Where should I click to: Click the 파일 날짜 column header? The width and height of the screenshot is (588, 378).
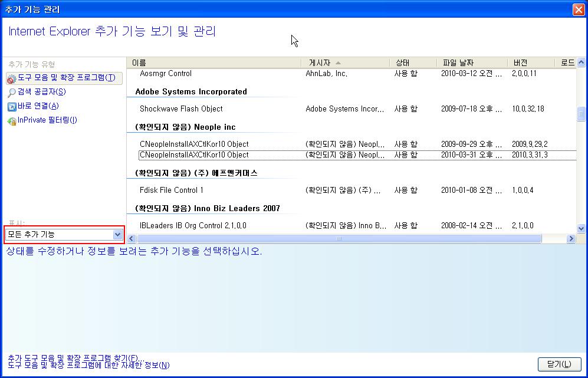pos(471,63)
